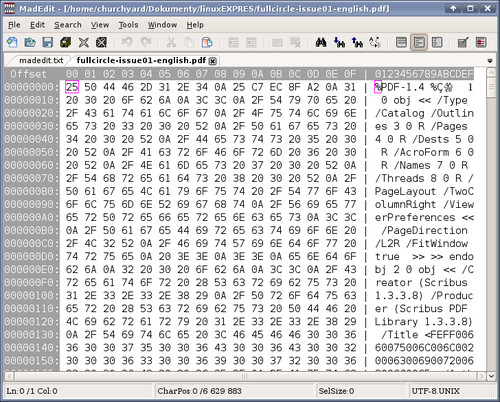Click hex byte 50 after the highlighted 25
This screenshot has height=402, width=500.
90,87
